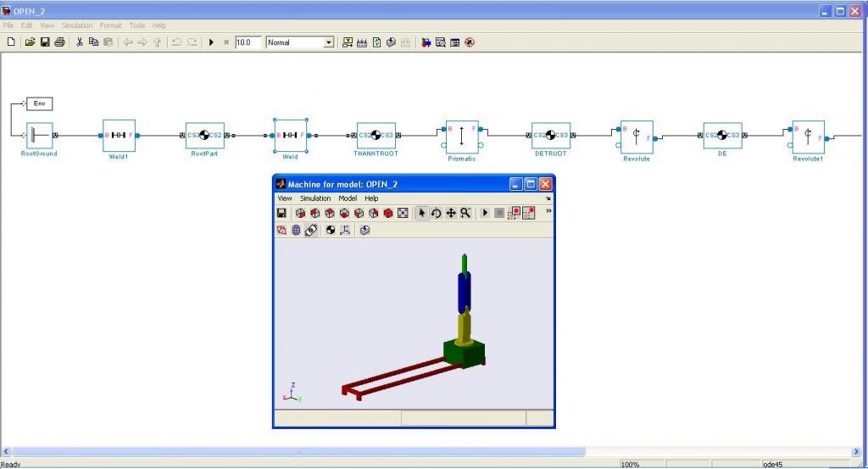
Task: Select the solid red isometric view cube
Action: click(388, 213)
